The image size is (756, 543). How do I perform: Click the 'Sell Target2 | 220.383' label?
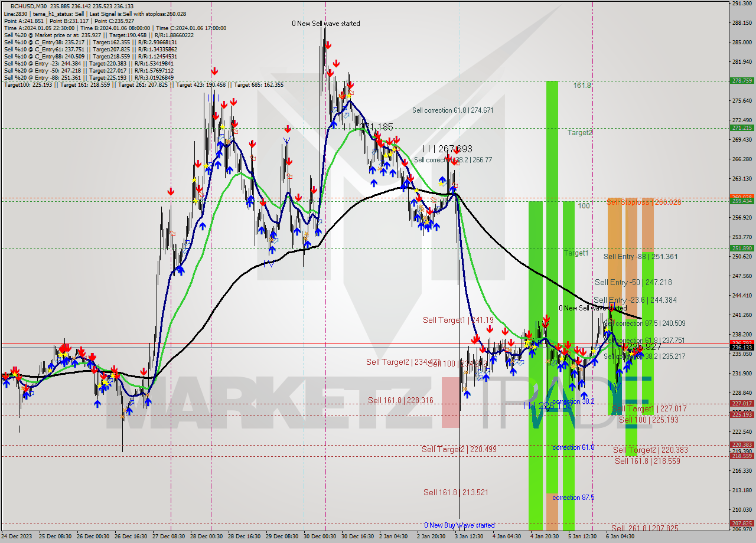(650, 450)
